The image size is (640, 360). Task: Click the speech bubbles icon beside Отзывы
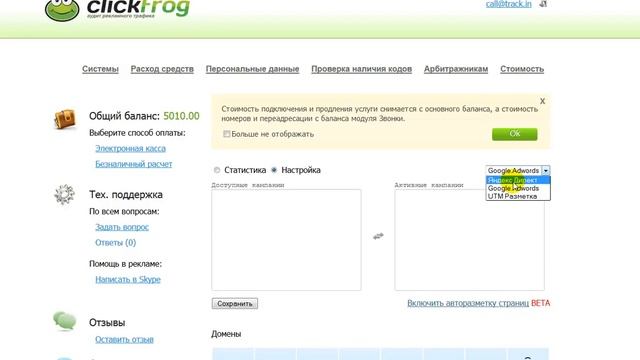click(x=64, y=321)
